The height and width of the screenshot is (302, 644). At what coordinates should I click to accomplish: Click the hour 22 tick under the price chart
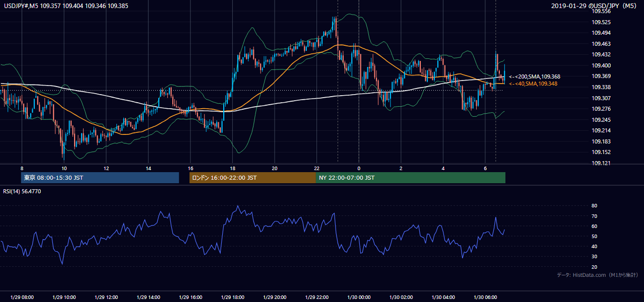click(x=316, y=168)
